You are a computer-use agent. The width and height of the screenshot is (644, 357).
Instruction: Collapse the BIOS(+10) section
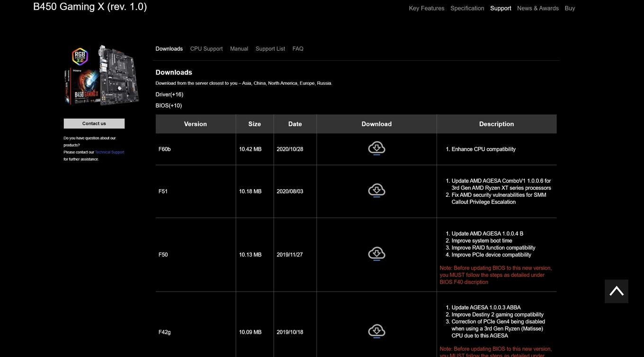[x=169, y=106]
